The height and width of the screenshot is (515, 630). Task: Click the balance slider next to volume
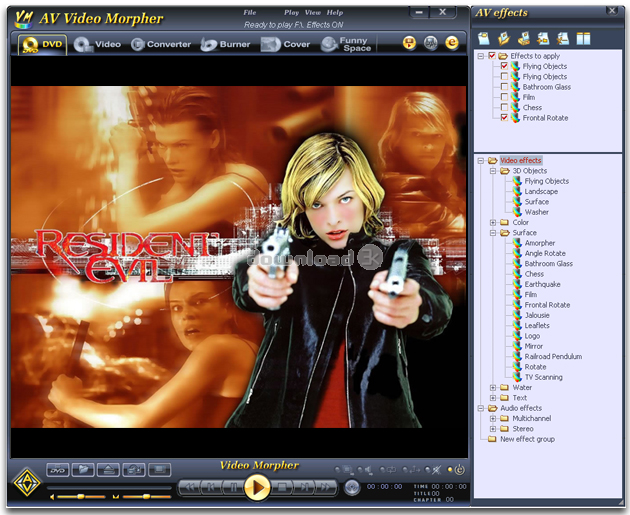tap(147, 497)
